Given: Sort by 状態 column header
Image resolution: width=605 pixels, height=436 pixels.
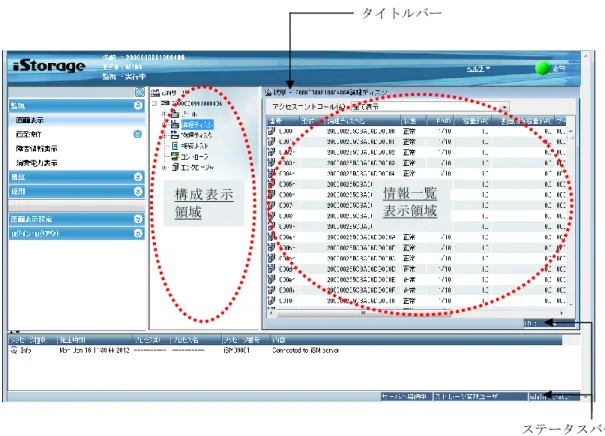Looking at the screenshot, I should (x=413, y=121).
